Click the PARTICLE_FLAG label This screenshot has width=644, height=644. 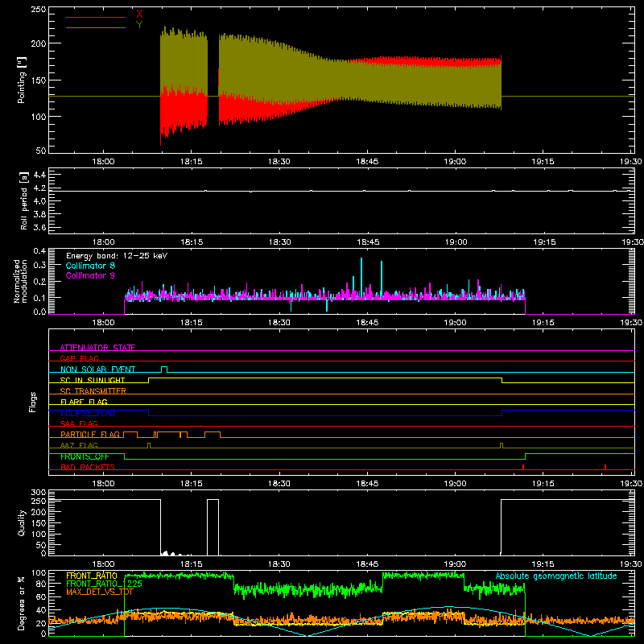[90, 434]
